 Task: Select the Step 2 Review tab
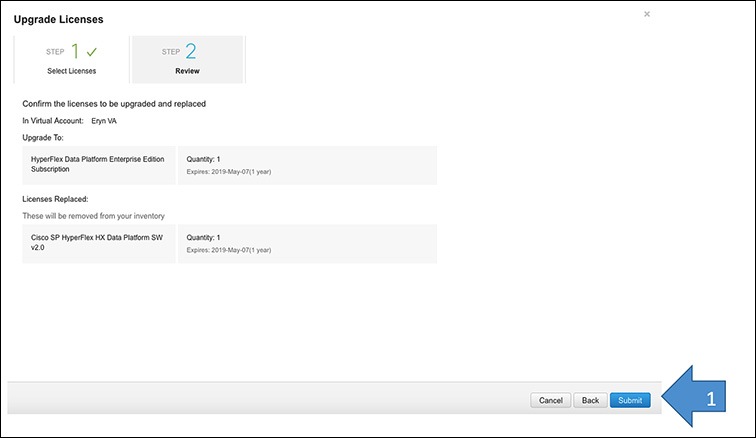tap(188, 59)
